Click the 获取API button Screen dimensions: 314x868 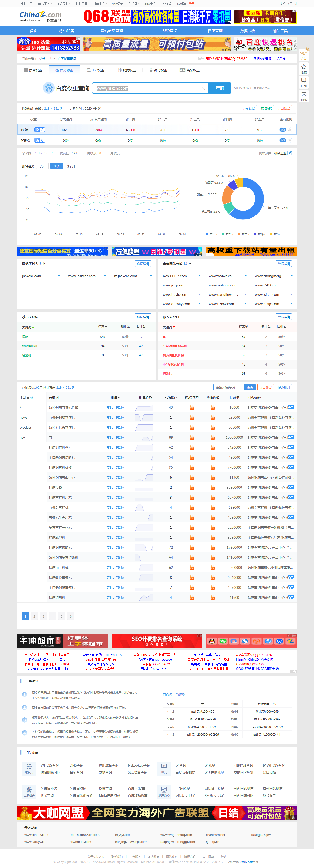tap(266, 108)
